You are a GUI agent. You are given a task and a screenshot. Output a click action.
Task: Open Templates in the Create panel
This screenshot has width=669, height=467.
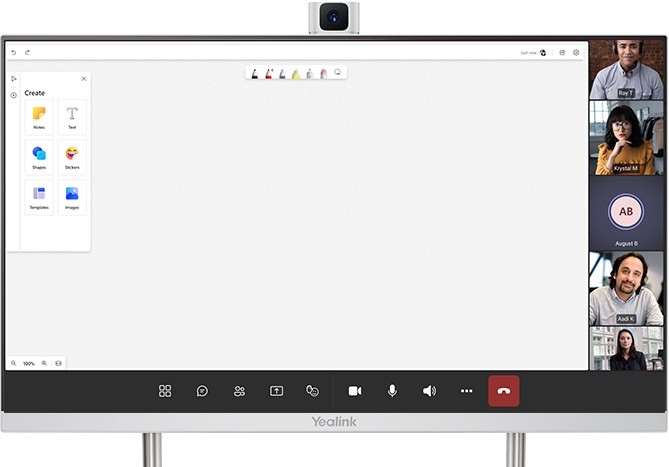coord(39,197)
